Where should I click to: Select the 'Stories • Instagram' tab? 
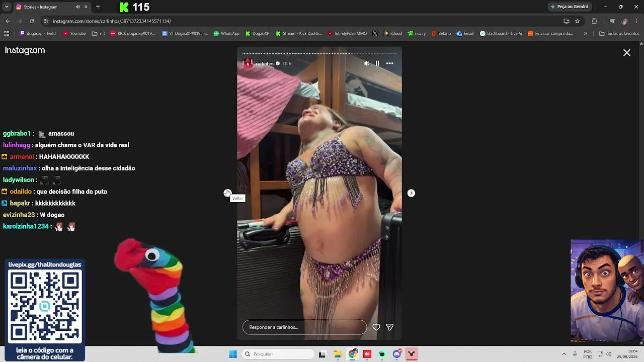coord(52,7)
